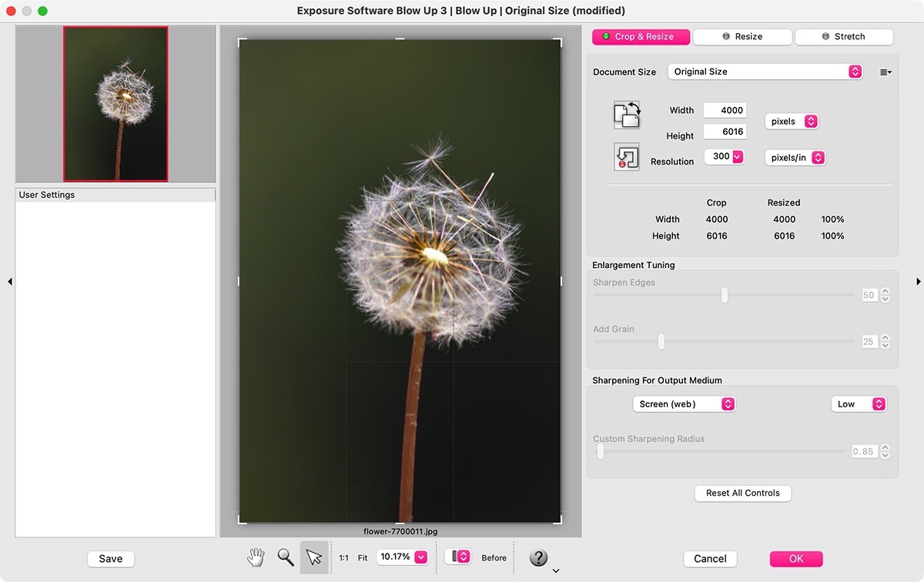
Task: Click the Width input field
Action: pos(724,111)
